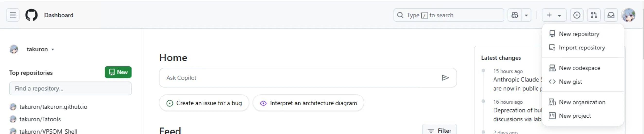Open the user avatar profile menu

pos(628,15)
